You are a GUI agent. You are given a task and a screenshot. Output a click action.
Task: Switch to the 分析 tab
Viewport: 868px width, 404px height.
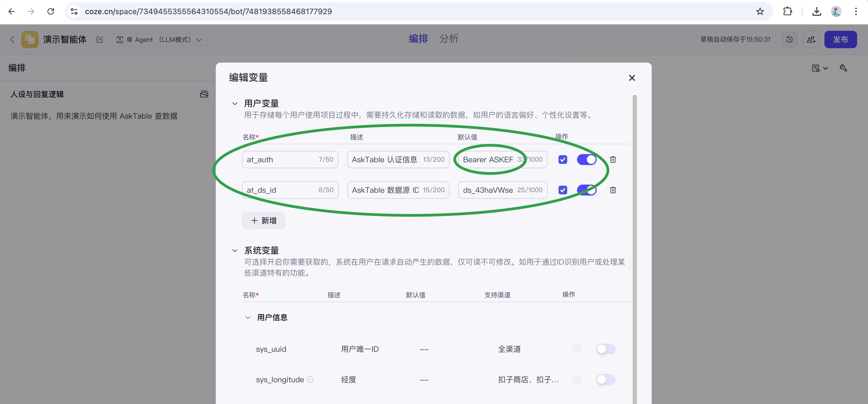448,39
